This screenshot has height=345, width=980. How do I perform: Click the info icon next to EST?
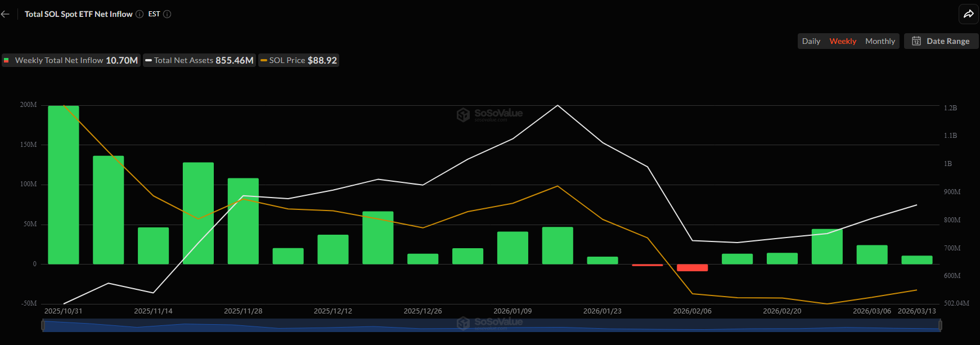tap(167, 14)
